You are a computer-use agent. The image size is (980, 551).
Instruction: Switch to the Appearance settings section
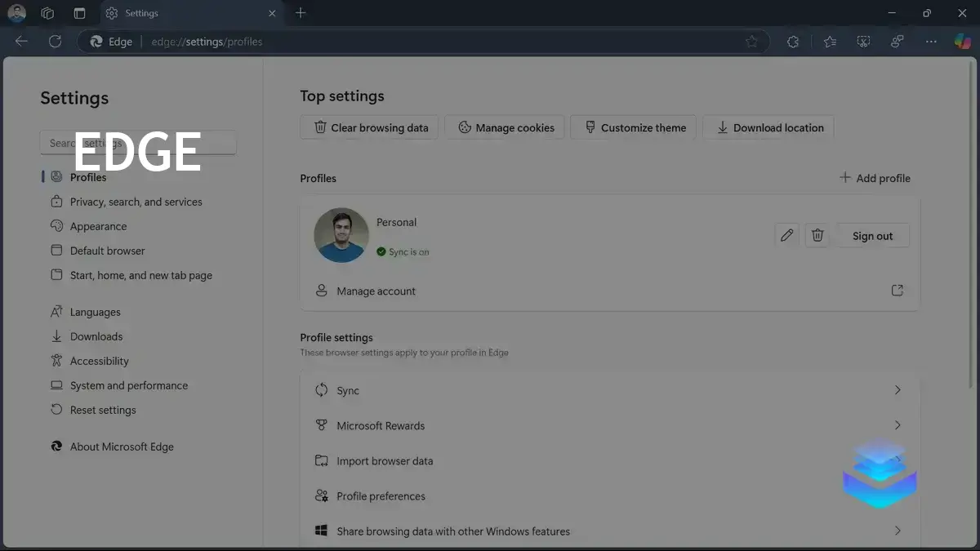tap(98, 226)
